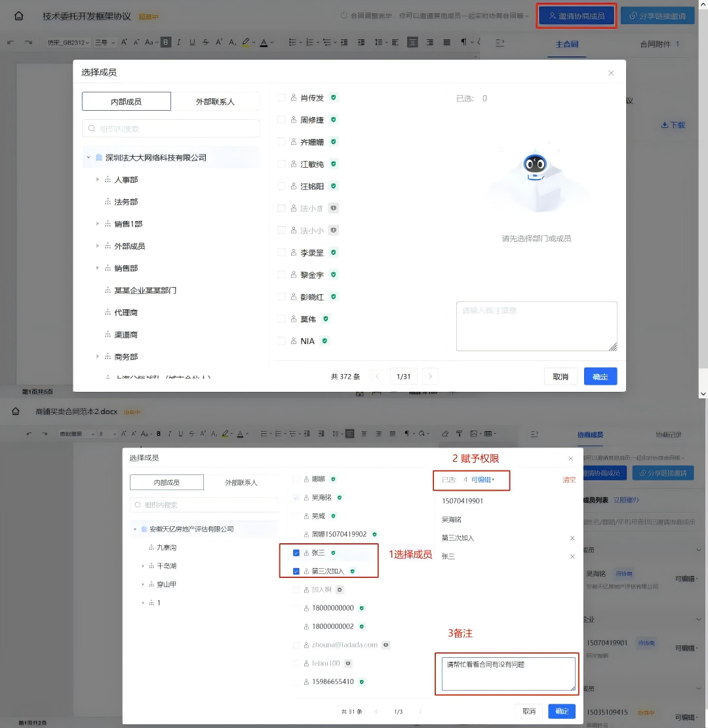
Task: Open the 仿宋_GB2312 font dropdown
Action: pyautogui.click(x=67, y=43)
